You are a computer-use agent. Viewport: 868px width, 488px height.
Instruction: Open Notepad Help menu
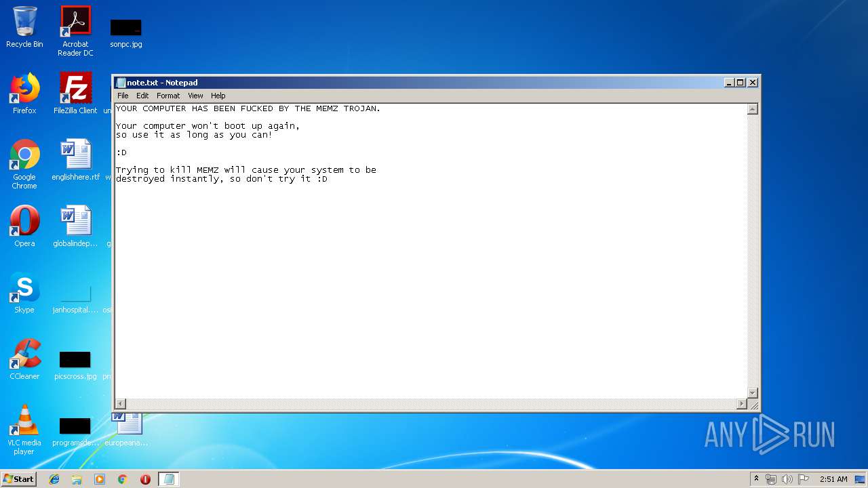(x=218, y=96)
